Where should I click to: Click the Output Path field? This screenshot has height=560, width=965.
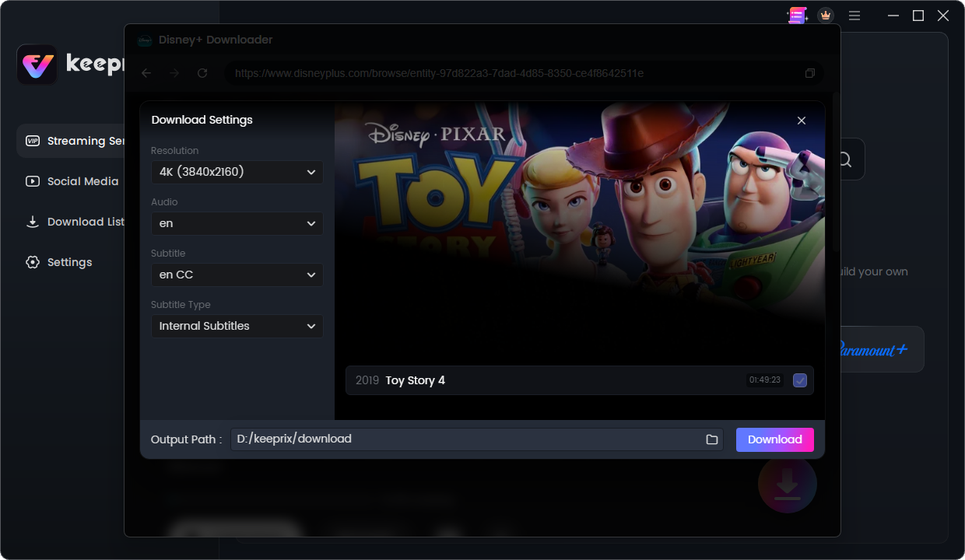[x=477, y=439]
